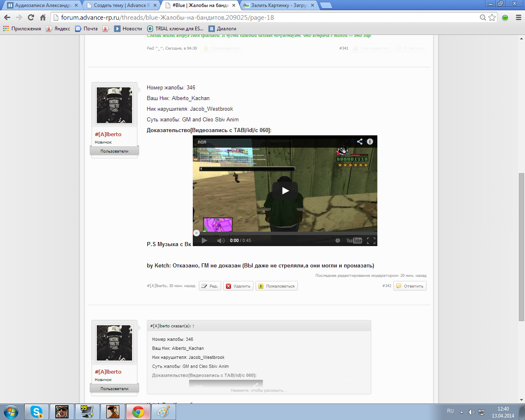Open the Почта bookmark
The height and width of the screenshot is (420, 525).
87,29
